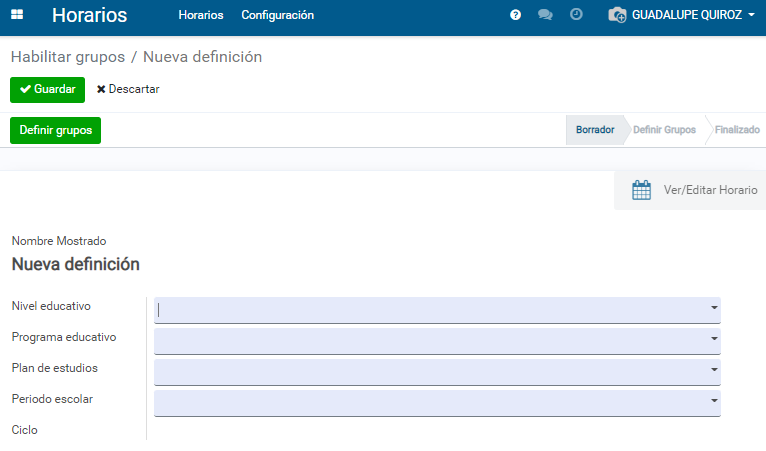Open the Configuración menu

[x=277, y=15]
